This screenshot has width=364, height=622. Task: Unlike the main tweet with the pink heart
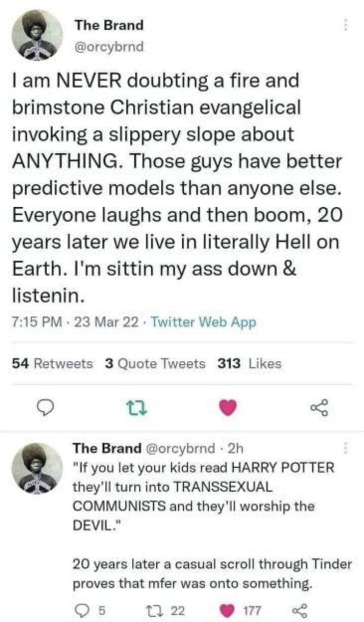click(228, 408)
